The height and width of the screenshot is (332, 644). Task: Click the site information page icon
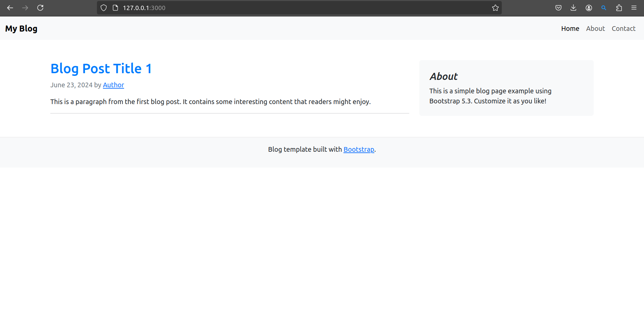[x=115, y=8]
